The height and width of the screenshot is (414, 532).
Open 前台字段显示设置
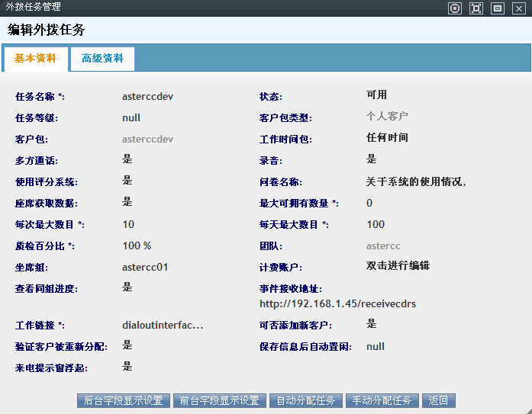[x=220, y=400]
